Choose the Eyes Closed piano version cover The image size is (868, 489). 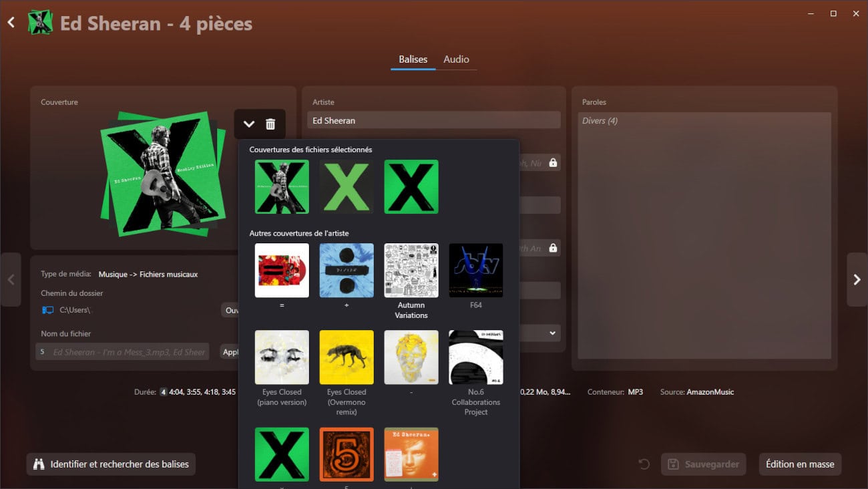pyautogui.click(x=282, y=357)
